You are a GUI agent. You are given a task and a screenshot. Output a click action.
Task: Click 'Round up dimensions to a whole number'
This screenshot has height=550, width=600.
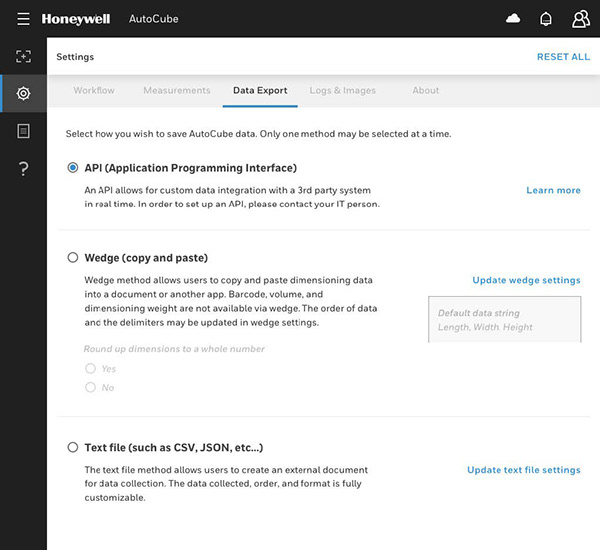click(x=174, y=349)
